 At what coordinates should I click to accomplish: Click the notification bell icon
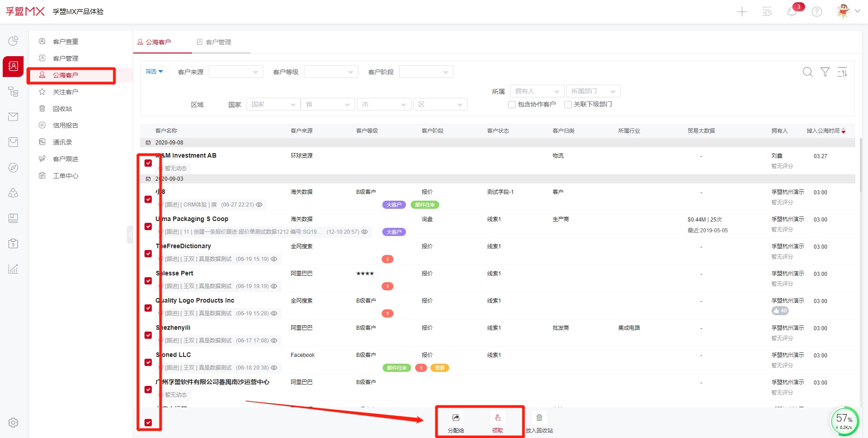[791, 12]
